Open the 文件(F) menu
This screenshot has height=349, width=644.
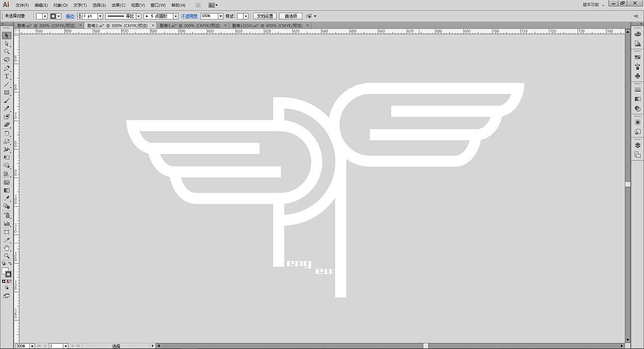22,5
